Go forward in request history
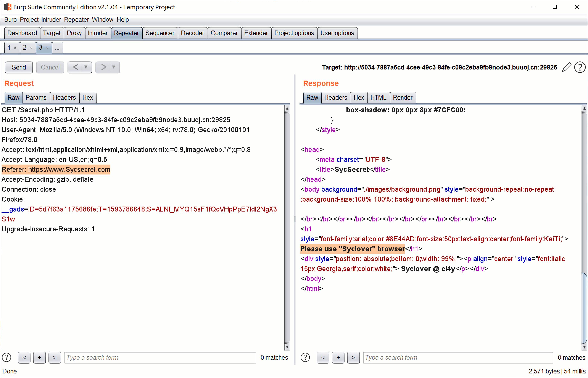 (x=104, y=67)
